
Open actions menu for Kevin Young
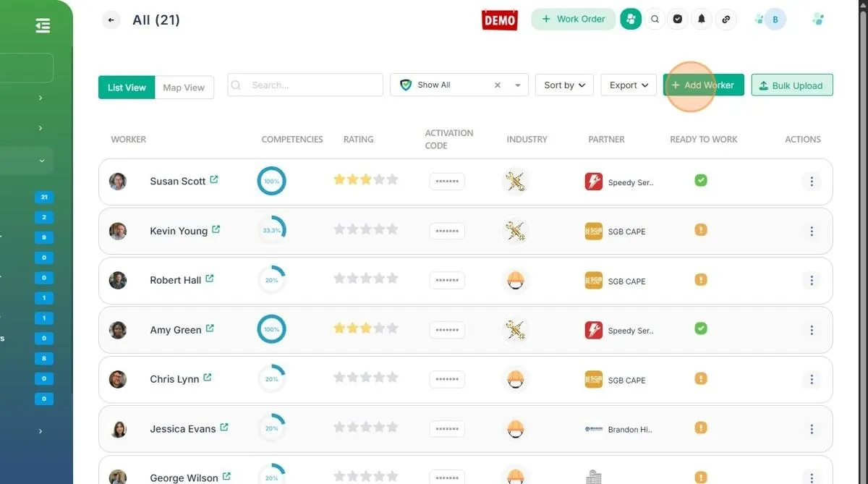[x=811, y=232]
